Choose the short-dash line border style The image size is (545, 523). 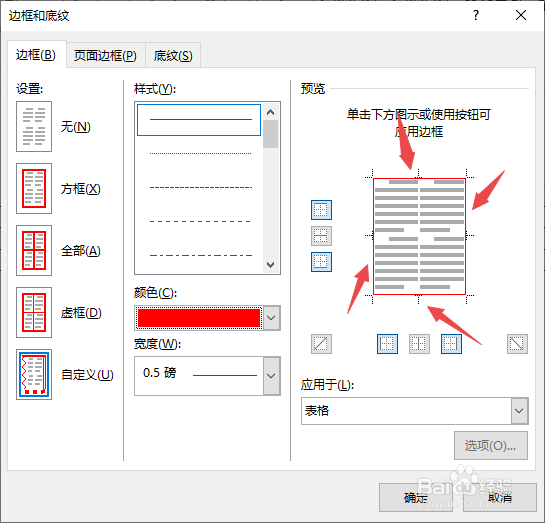click(200, 187)
